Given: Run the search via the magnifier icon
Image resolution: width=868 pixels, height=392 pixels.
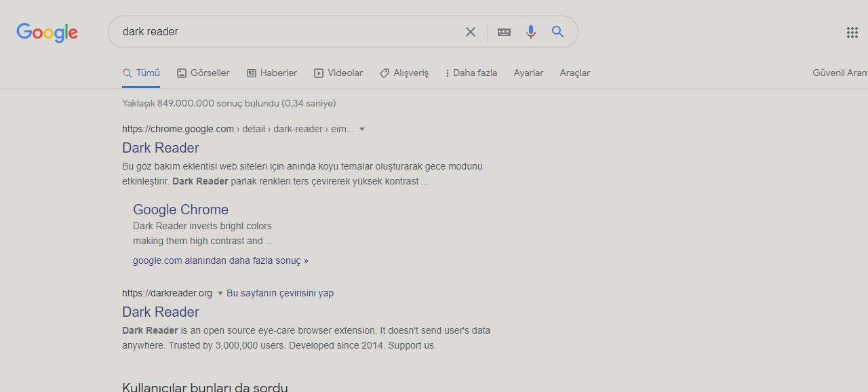Looking at the screenshot, I should pyautogui.click(x=558, y=32).
